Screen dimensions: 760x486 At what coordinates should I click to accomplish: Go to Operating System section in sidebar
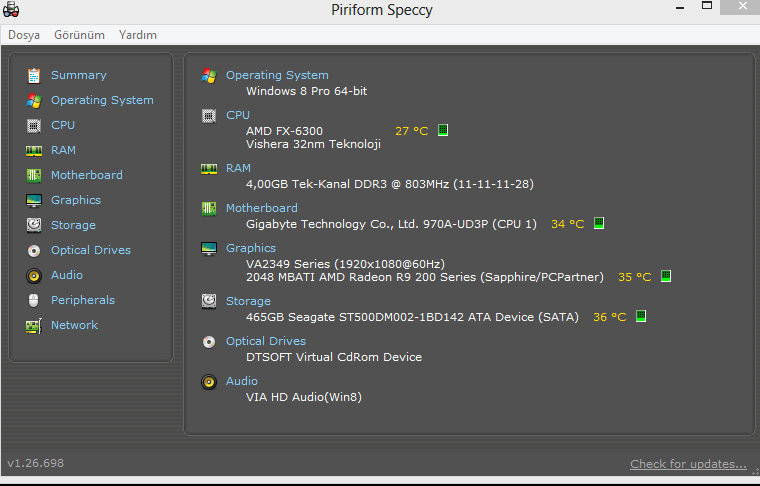point(102,100)
